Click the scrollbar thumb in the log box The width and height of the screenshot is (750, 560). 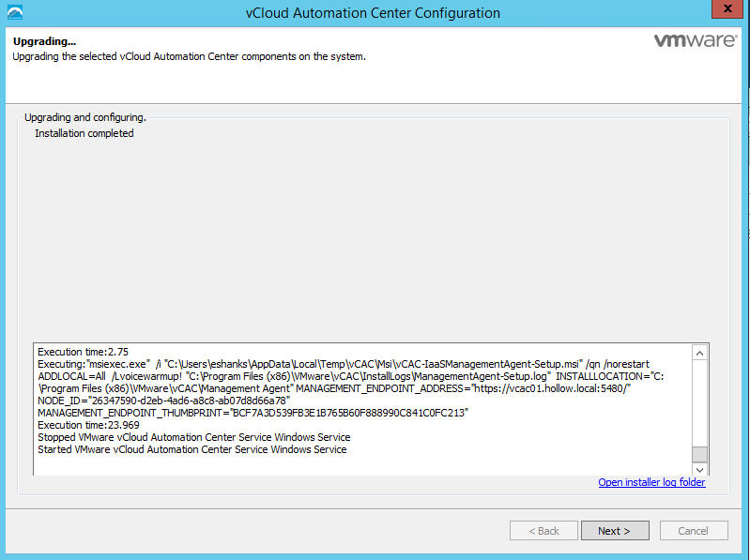click(x=699, y=454)
